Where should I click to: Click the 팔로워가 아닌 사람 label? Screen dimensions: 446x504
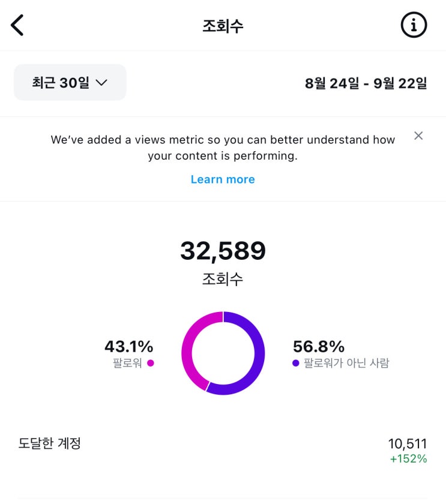346,363
